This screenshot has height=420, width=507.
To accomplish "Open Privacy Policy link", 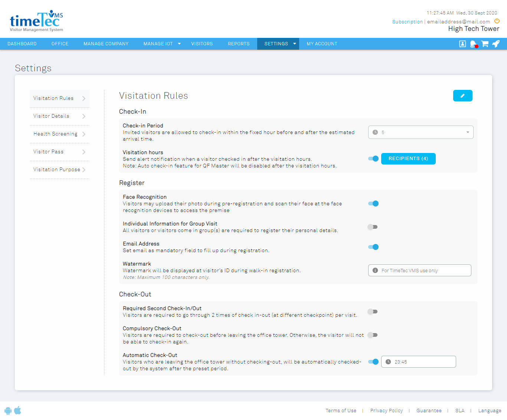I will point(386,411).
